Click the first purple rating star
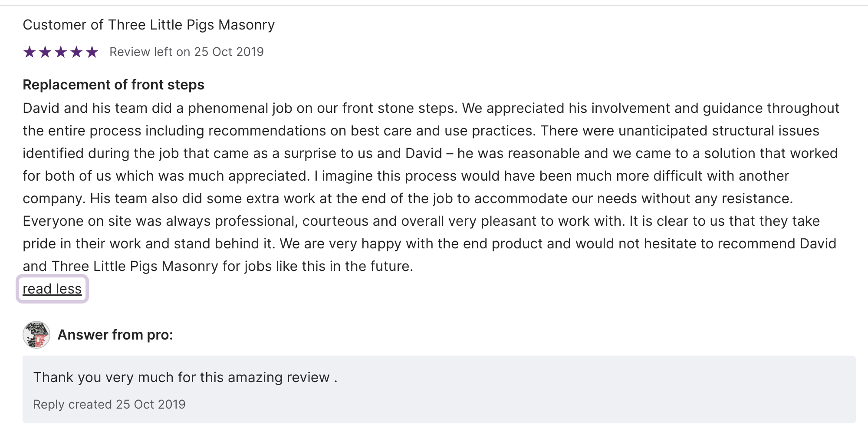 coord(30,52)
